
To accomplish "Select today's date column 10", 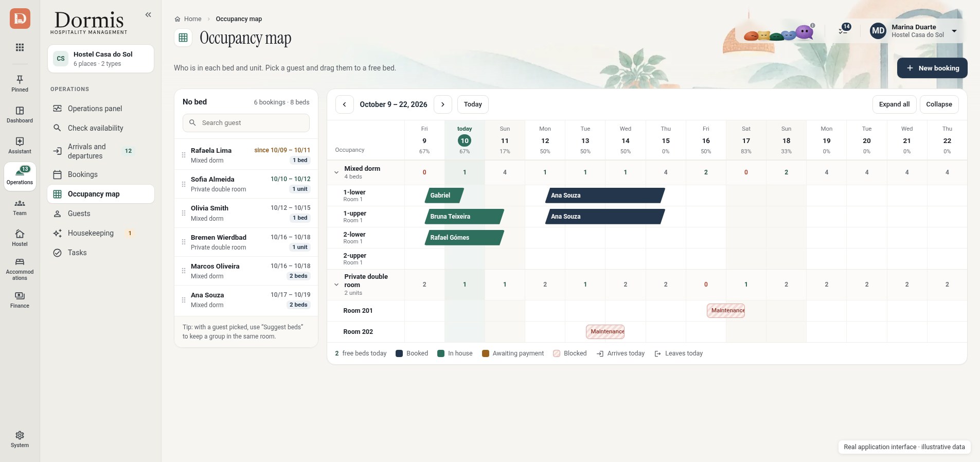I will (465, 140).
